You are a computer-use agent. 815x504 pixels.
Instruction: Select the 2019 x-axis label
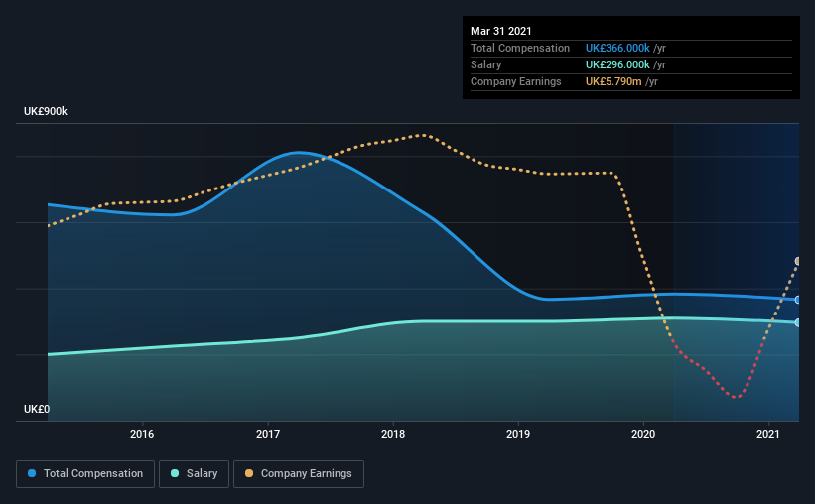(x=518, y=434)
